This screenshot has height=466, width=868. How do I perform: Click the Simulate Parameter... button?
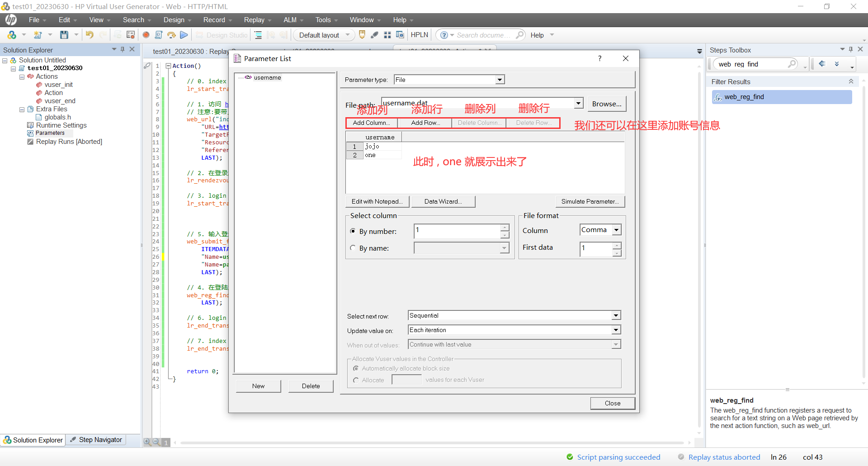[x=590, y=201]
